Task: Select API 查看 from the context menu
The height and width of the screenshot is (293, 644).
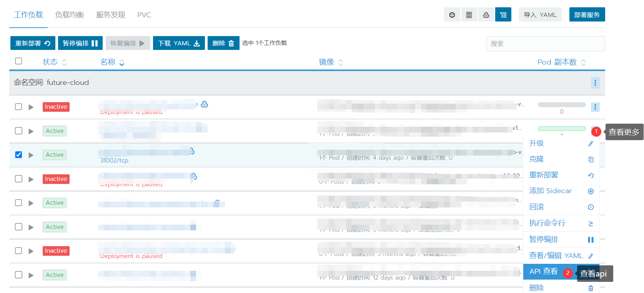Action: (x=543, y=271)
